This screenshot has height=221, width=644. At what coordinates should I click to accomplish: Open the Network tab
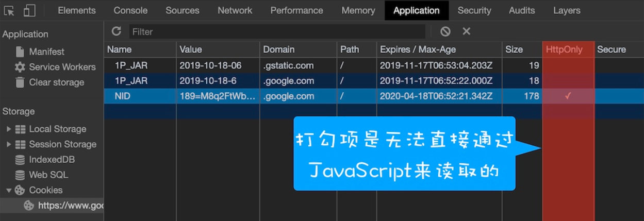click(235, 10)
